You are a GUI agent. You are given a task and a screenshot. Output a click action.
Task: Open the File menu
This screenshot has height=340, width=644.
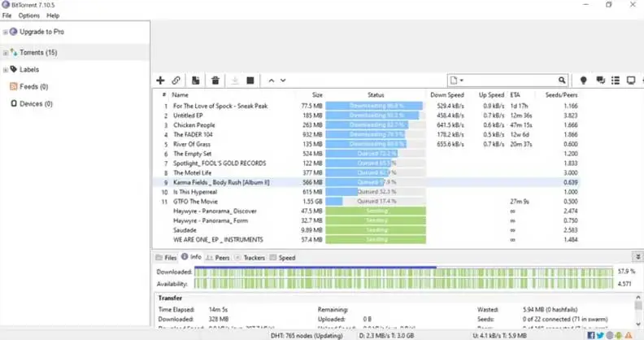point(7,15)
